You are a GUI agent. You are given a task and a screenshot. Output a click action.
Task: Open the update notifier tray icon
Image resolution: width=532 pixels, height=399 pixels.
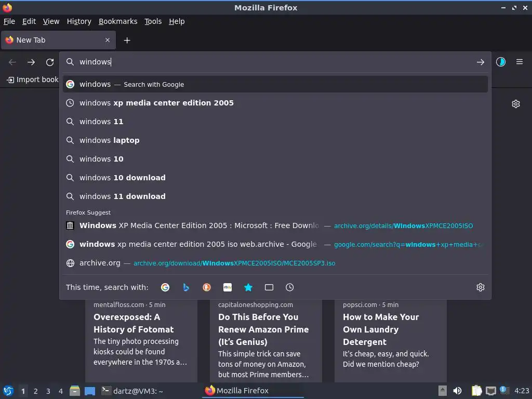(x=504, y=390)
